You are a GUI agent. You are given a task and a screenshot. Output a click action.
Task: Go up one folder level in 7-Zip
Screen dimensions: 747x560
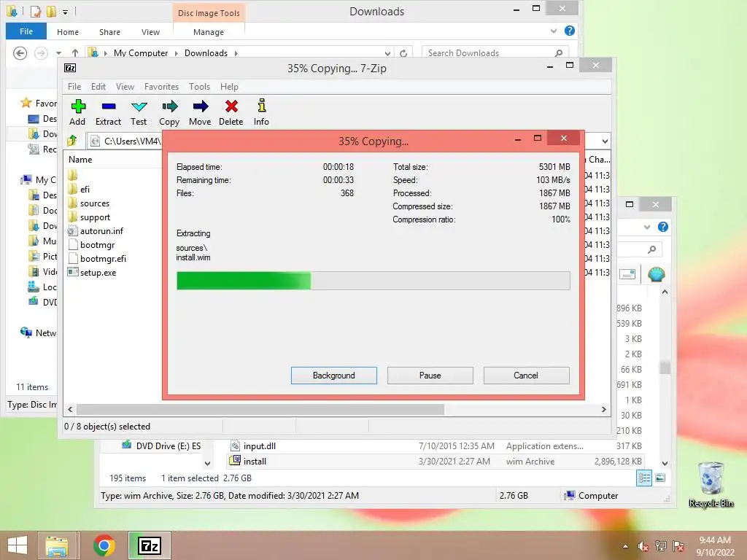click(x=72, y=141)
